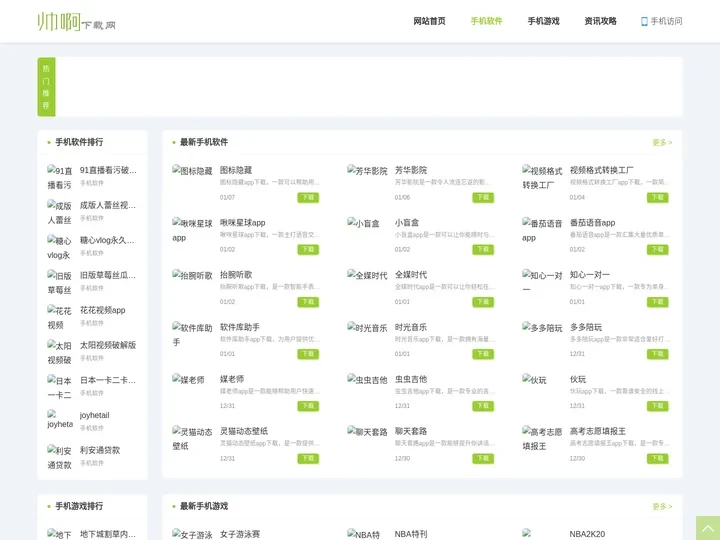Open the 多多陪玩 app thumbnail

coord(542,328)
